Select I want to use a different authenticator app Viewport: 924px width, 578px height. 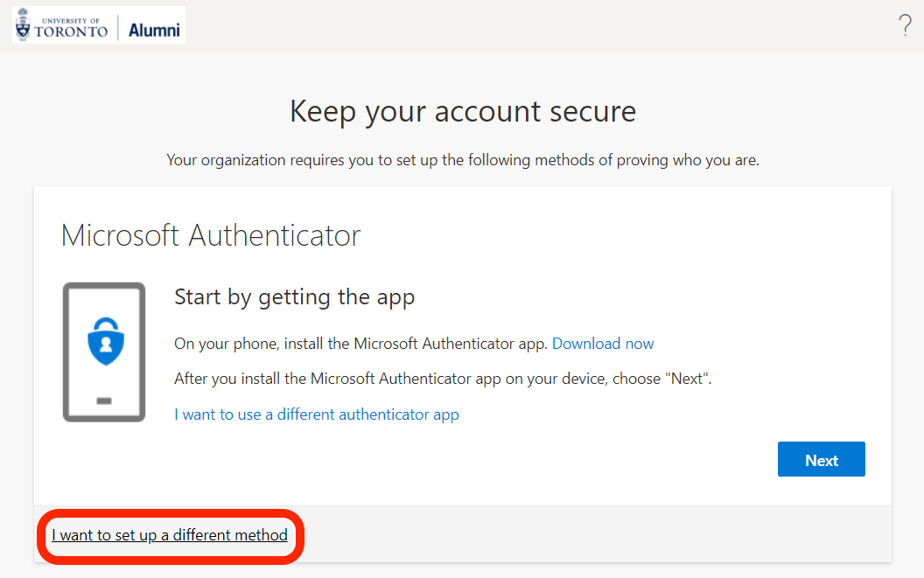click(316, 414)
